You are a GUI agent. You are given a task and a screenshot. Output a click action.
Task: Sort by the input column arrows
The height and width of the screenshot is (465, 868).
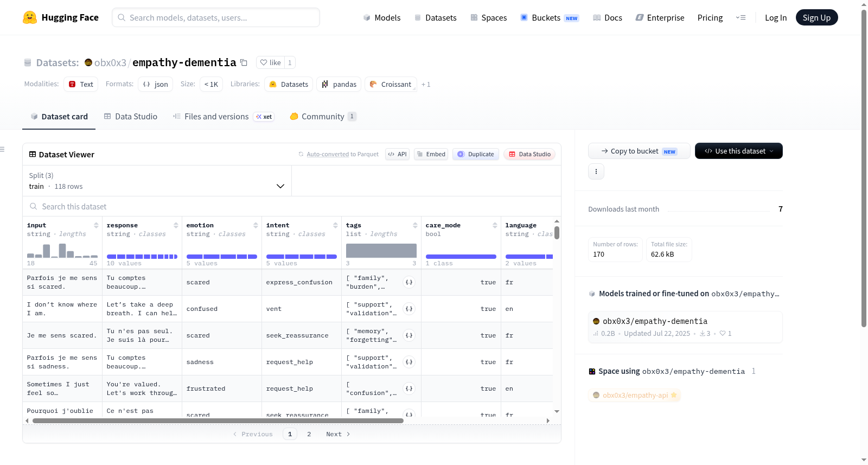click(x=96, y=225)
